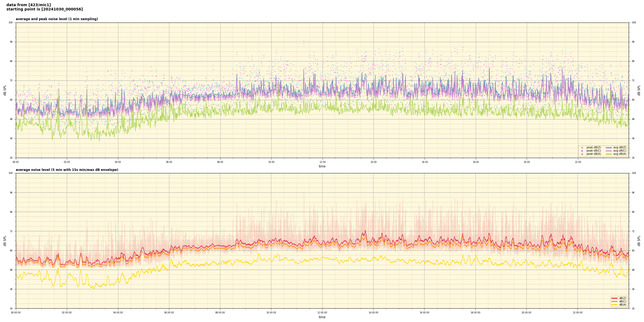The height and width of the screenshot is (322, 644).
Task: Click the 06:00:00 tick label on bottom chart
Action: pos(169,313)
